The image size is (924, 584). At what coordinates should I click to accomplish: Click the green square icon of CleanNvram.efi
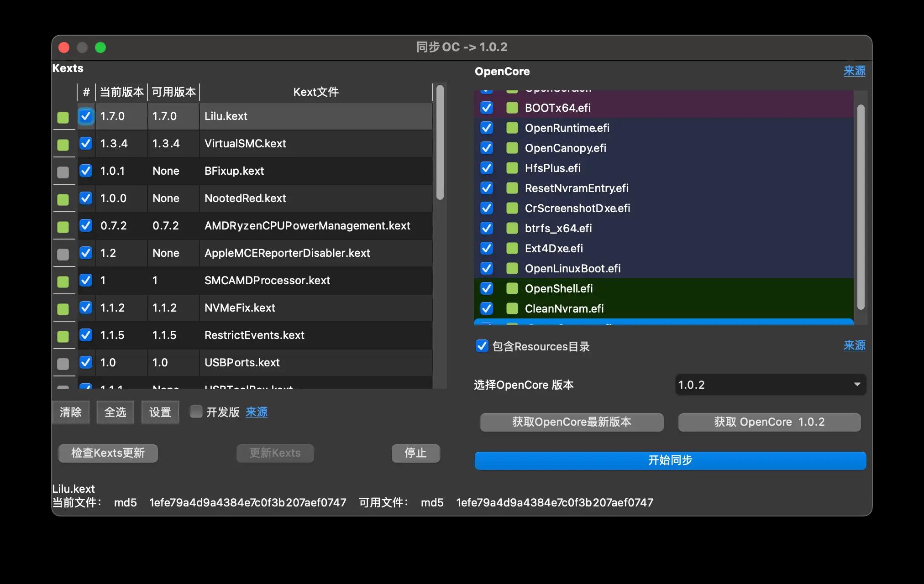(x=512, y=308)
